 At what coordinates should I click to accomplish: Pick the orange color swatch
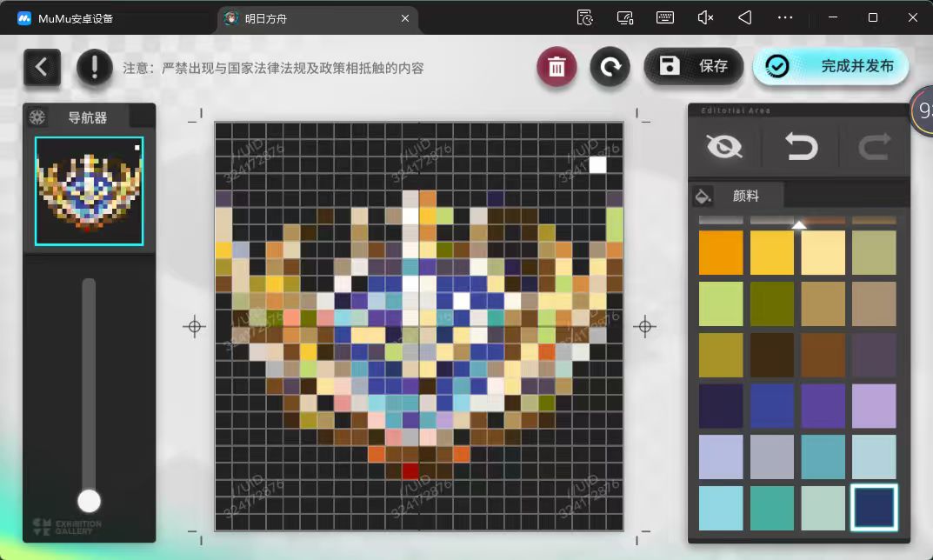(721, 253)
